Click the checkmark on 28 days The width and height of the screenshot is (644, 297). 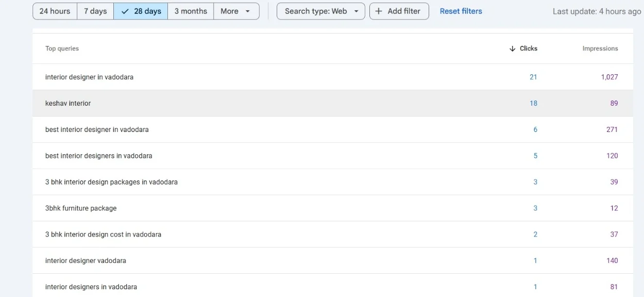125,11
